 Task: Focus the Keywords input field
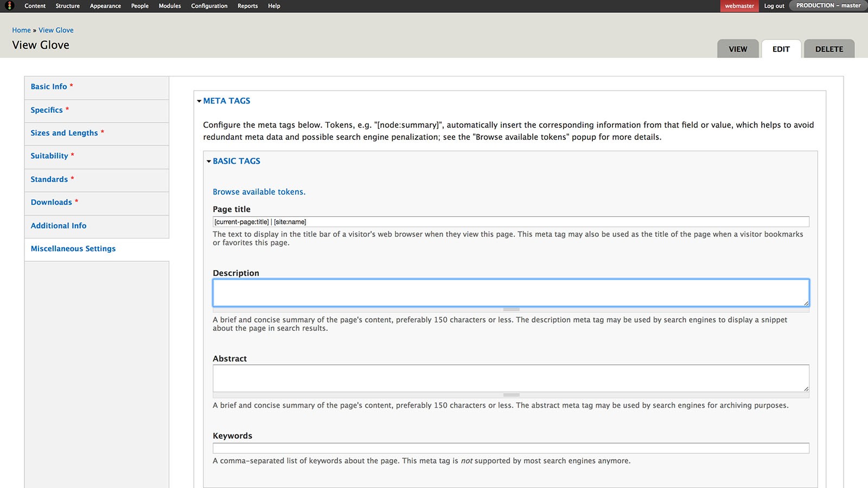point(511,448)
